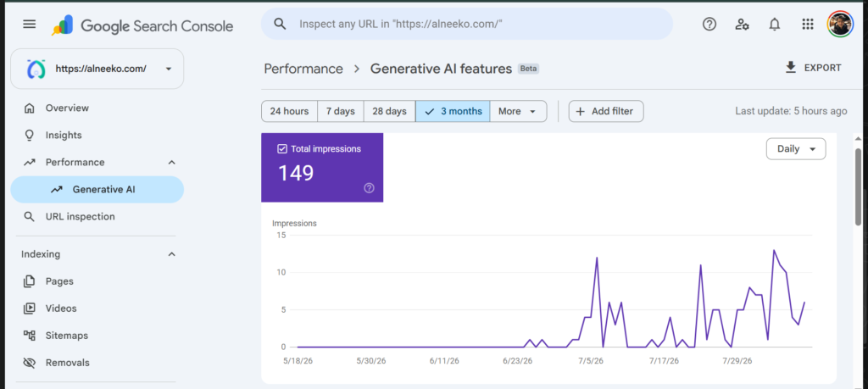Click the Videos play icon

click(30, 308)
